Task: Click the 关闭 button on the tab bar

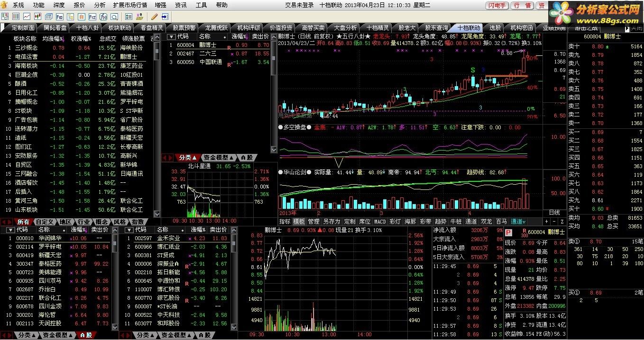Action: pyautogui.click(x=636, y=27)
